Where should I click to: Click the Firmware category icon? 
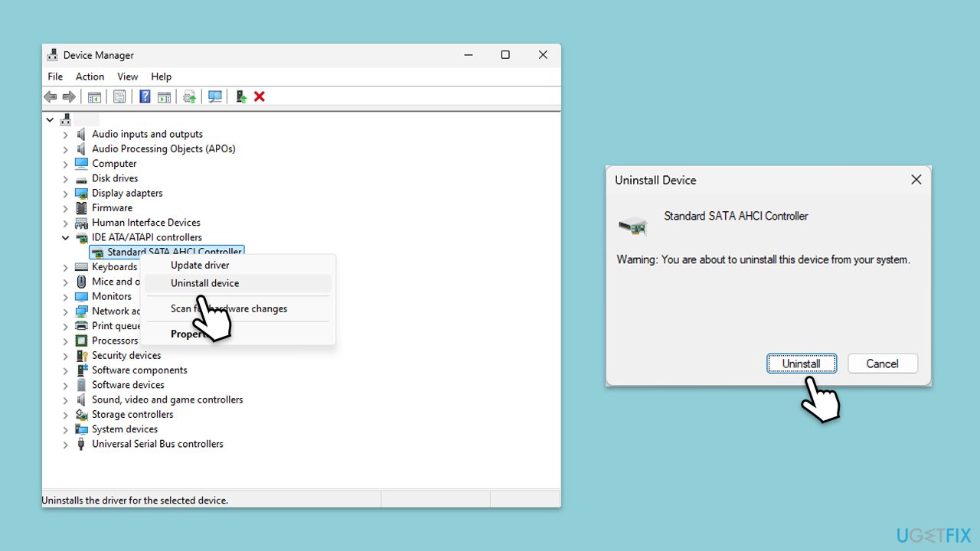pyautogui.click(x=81, y=208)
